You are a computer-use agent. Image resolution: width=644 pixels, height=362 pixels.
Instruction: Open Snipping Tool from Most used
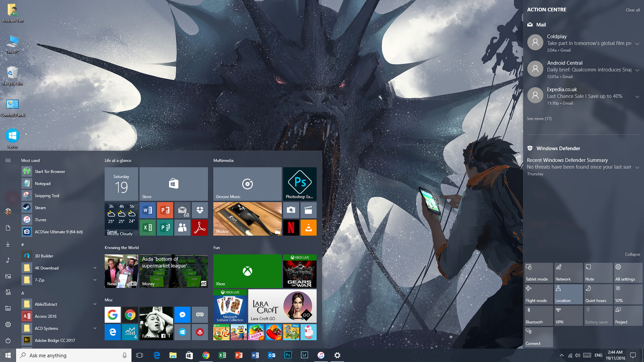(59, 195)
